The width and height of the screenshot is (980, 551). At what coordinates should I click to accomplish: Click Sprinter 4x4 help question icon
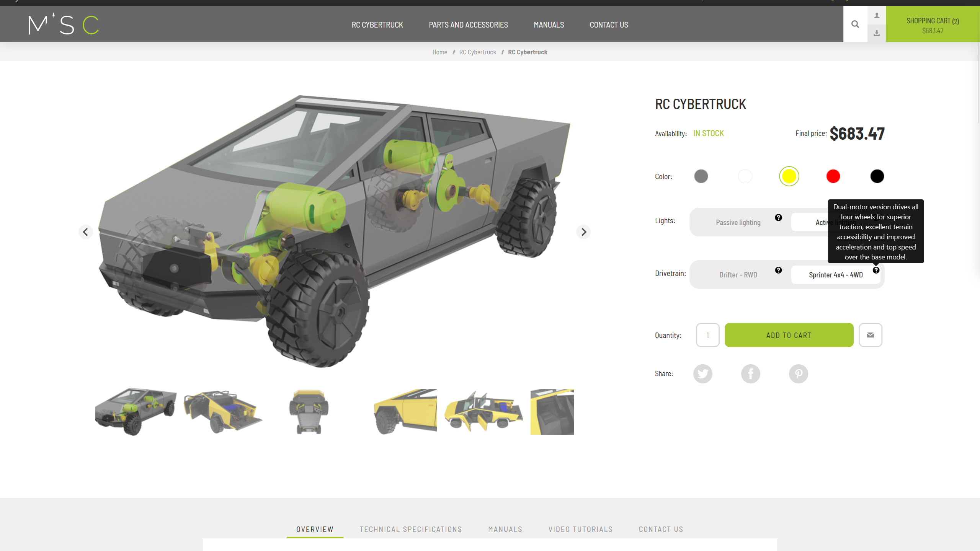[876, 270]
